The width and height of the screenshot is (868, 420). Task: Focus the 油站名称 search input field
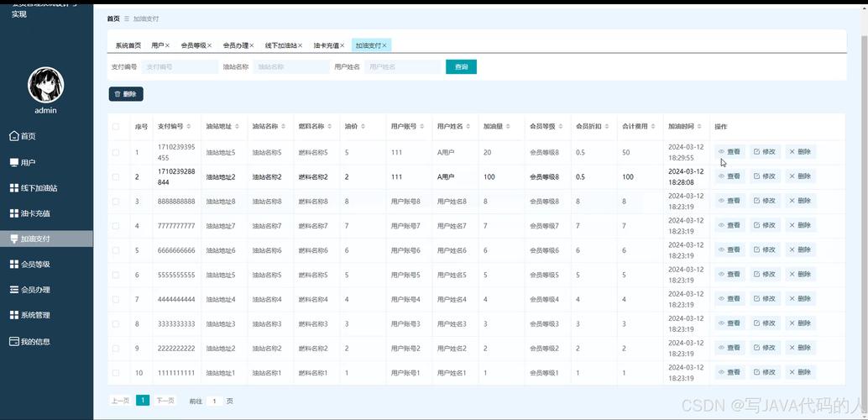coord(290,66)
